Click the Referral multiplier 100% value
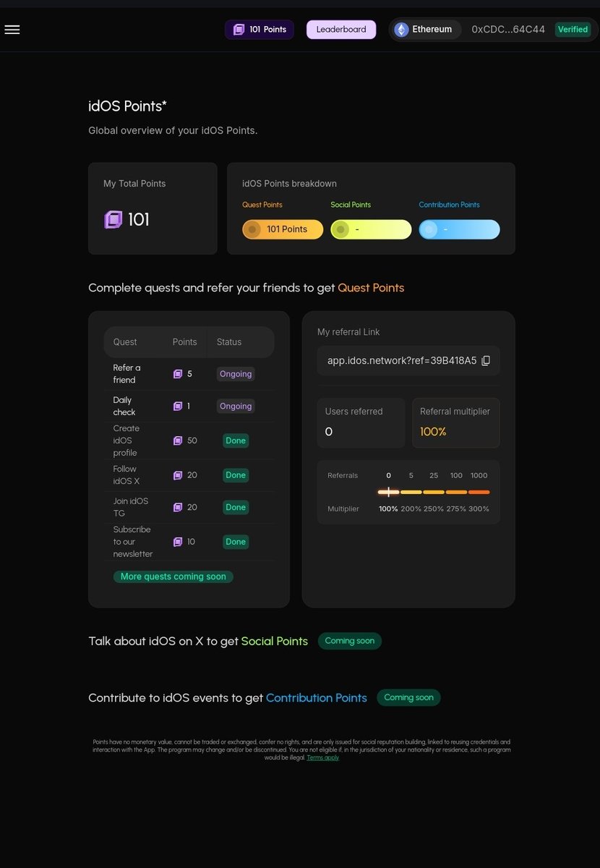600x868 pixels. pos(434,432)
